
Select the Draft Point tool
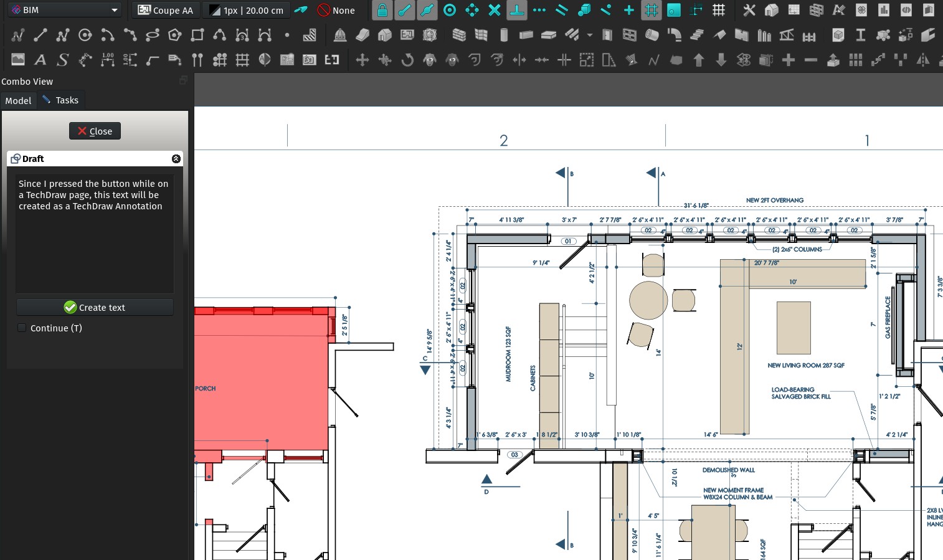pos(287,35)
